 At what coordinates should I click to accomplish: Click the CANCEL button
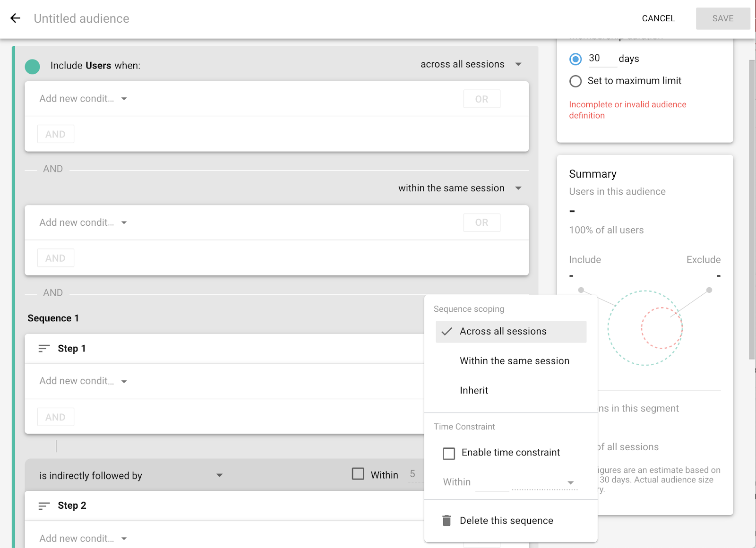[658, 18]
